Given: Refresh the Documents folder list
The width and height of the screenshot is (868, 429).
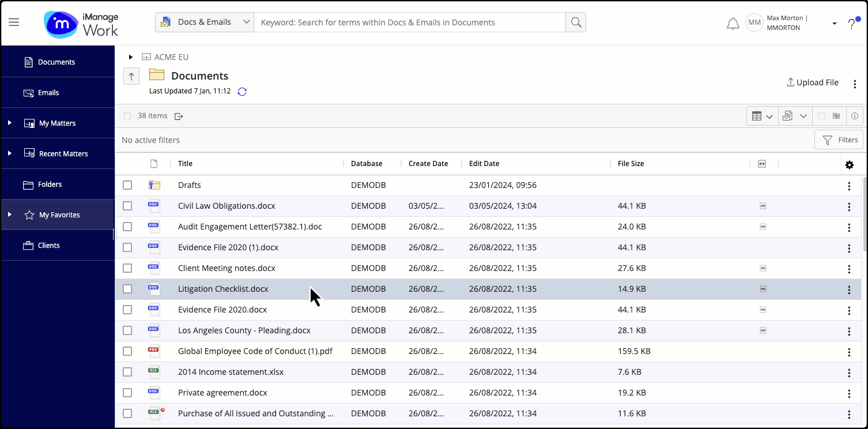Looking at the screenshot, I should [241, 91].
